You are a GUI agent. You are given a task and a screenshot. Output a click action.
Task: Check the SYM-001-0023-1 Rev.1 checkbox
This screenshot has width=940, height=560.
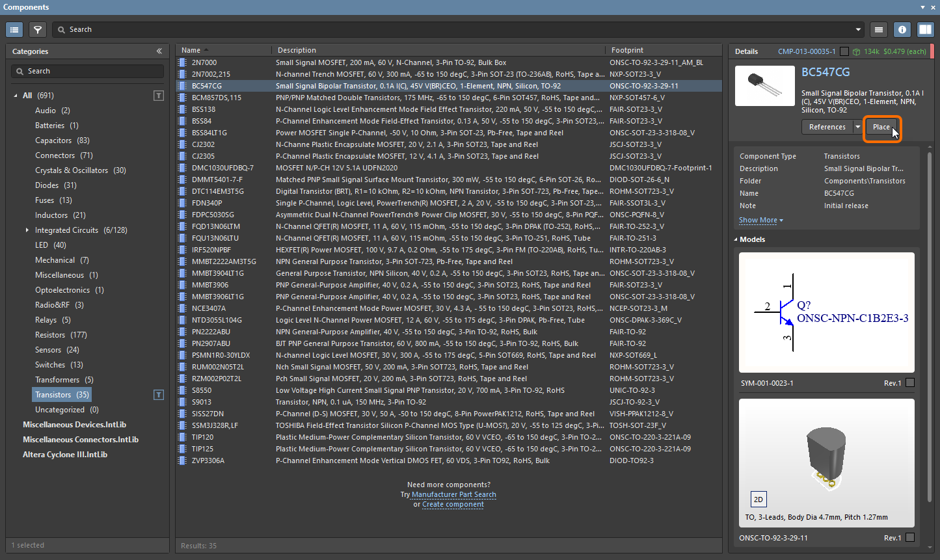click(910, 383)
